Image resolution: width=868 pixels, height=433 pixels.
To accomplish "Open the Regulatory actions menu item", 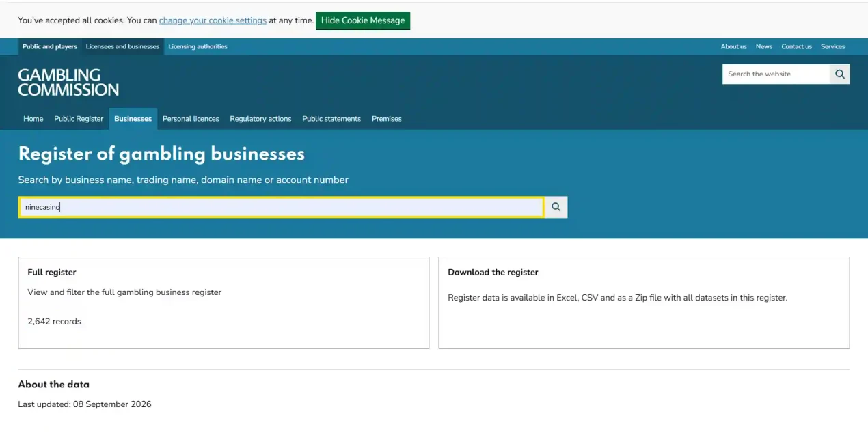I will (x=260, y=119).
